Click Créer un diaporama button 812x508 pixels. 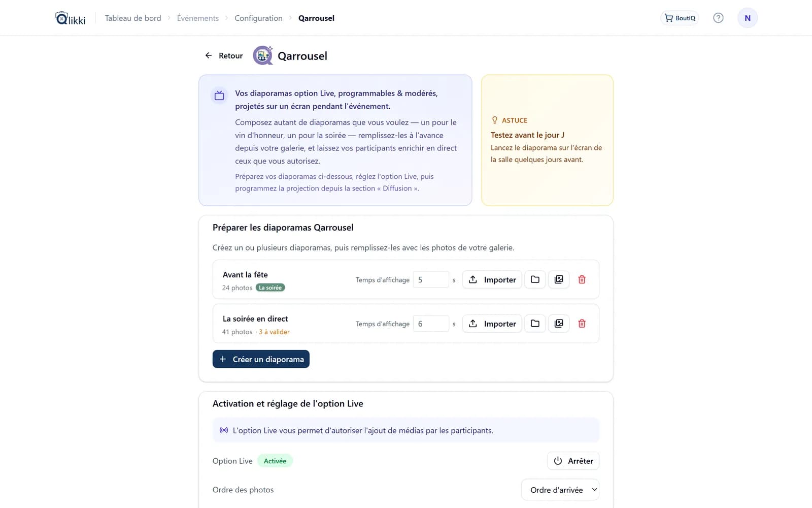(x=261, y=359)
